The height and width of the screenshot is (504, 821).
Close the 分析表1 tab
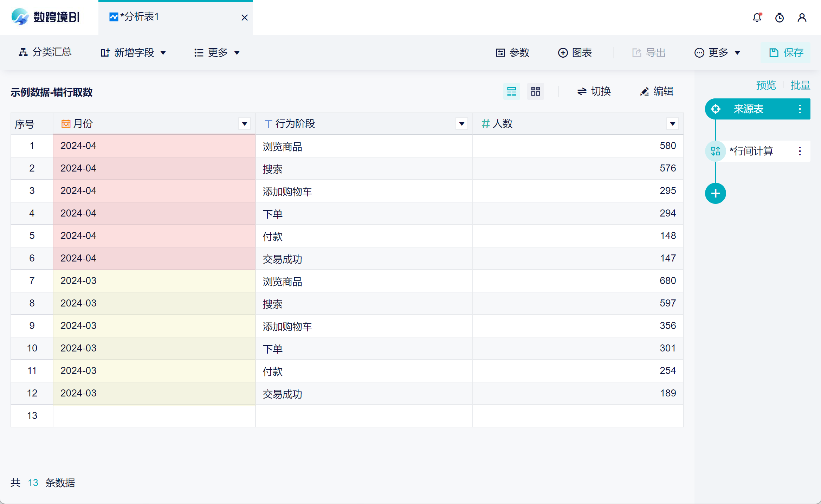click(x=245, y=18)
